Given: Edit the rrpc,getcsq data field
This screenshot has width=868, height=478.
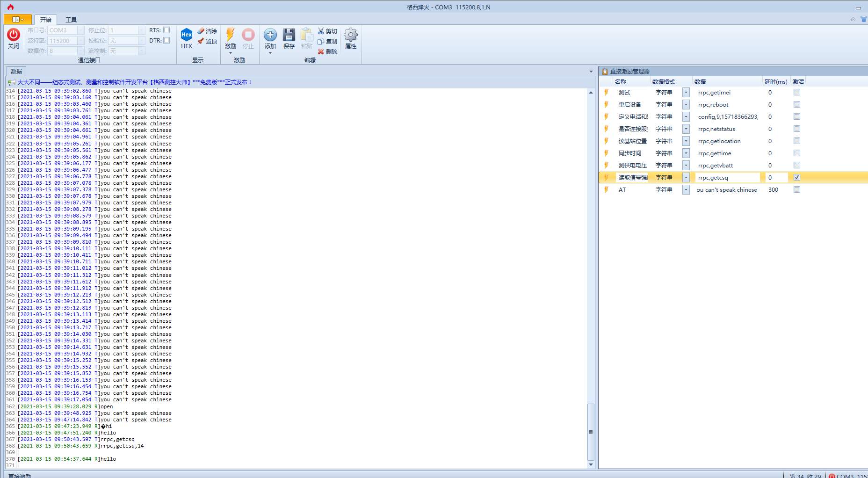Looking at the screenshot, I should pos(727,178).
